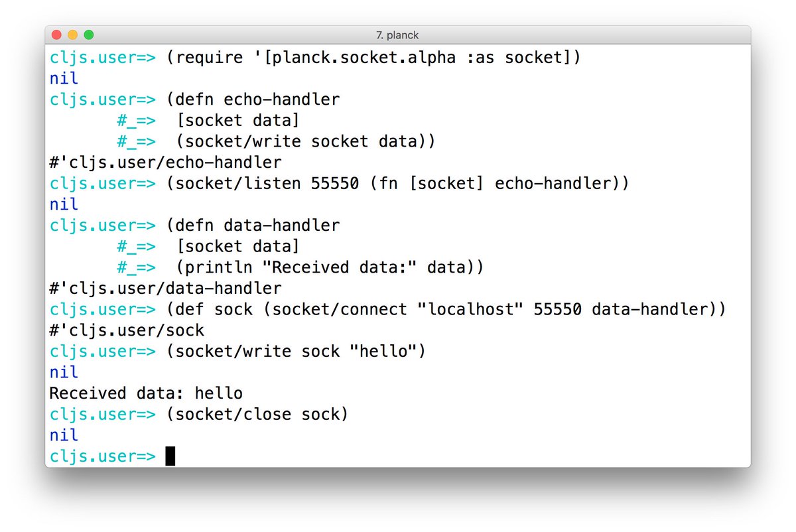Click '(socket/write sock "hello")' command
Screen dimensions: 796x532
(296, 352)
